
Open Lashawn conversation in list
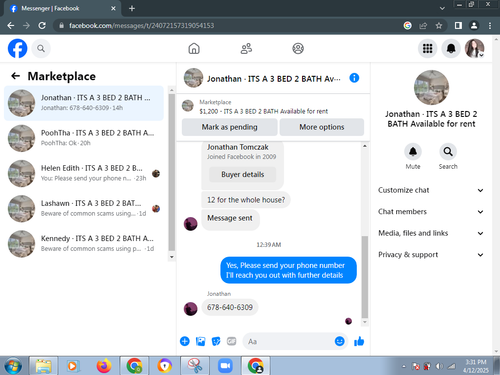[84, 208]
